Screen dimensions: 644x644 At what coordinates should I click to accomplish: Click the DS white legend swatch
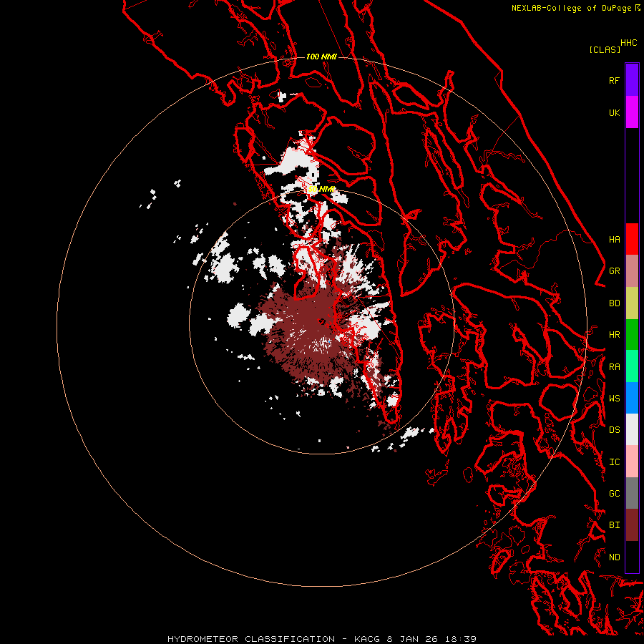632,429
